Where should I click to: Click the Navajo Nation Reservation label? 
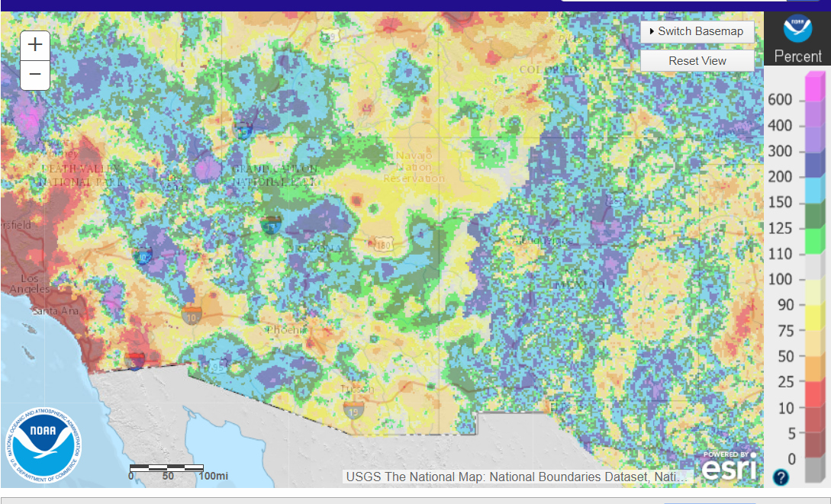pos(414,167)
